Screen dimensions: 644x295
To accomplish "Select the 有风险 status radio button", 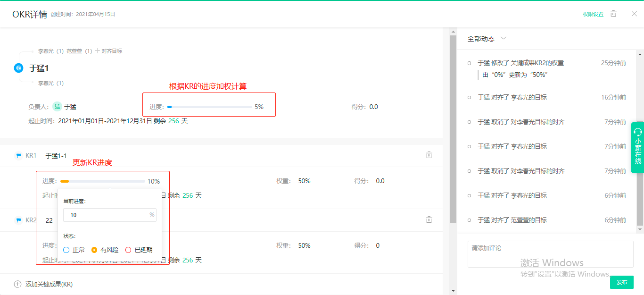I will (x=94, y=250).
